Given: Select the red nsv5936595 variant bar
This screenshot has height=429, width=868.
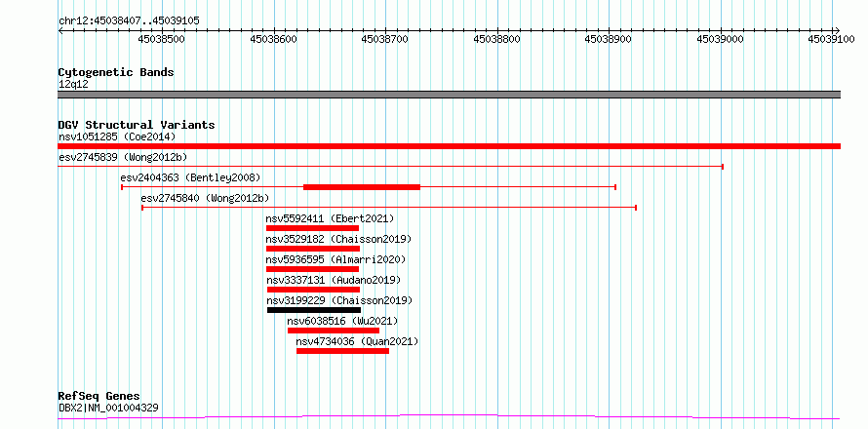Looking at the screenshot, I should pyautogui.click(x=312, y=269).
